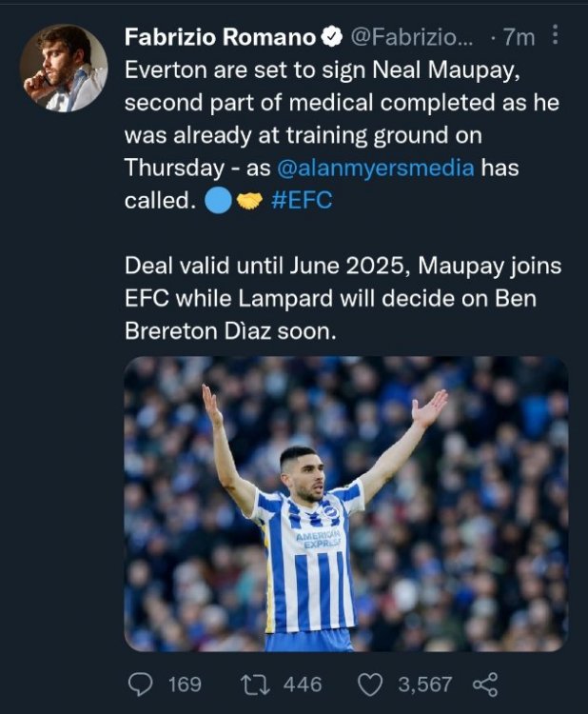Open the @alanmyersmedia mention
This screenshot has width=588, height=714.
tap(375, 168)
